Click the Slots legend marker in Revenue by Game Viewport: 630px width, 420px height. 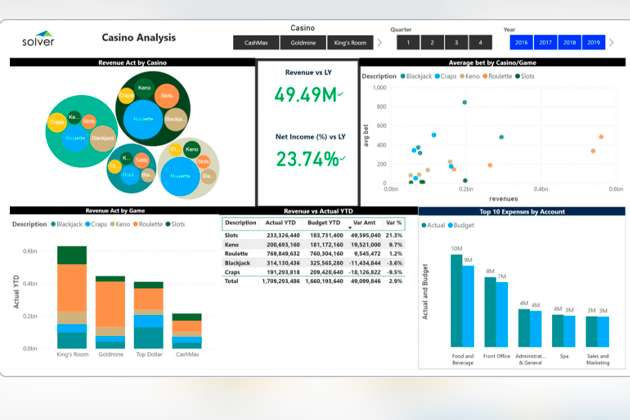(x=168, y=224)
